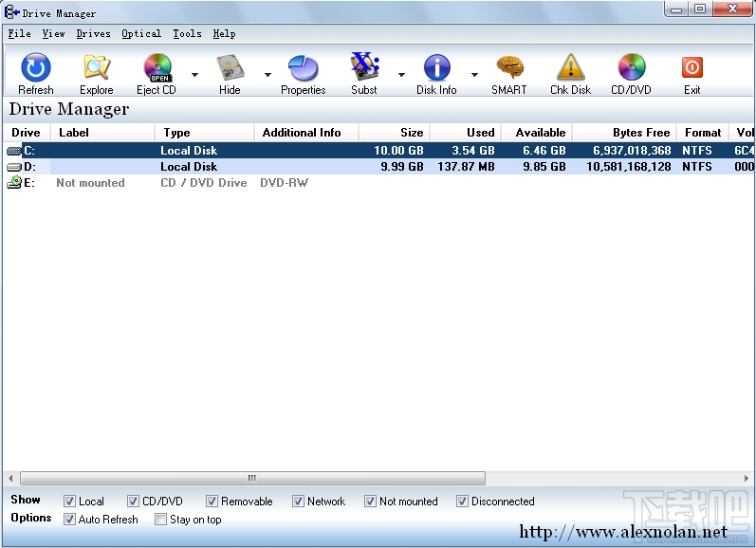Enable the Stay on top option

tap(160, 519)
